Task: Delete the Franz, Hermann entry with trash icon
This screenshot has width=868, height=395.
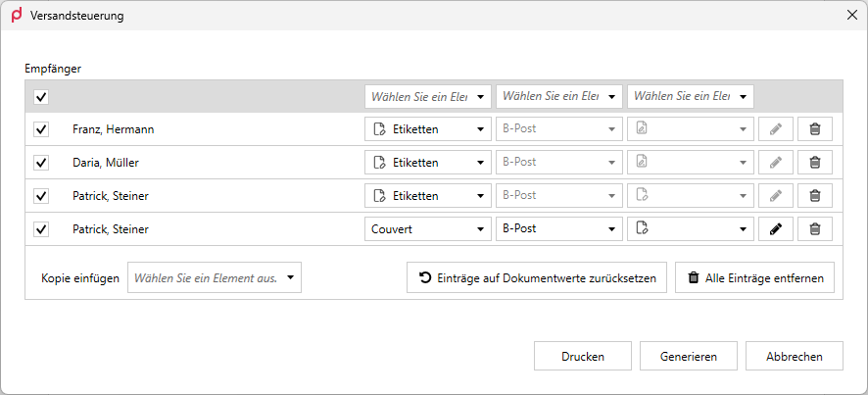Action: (815, 129)
